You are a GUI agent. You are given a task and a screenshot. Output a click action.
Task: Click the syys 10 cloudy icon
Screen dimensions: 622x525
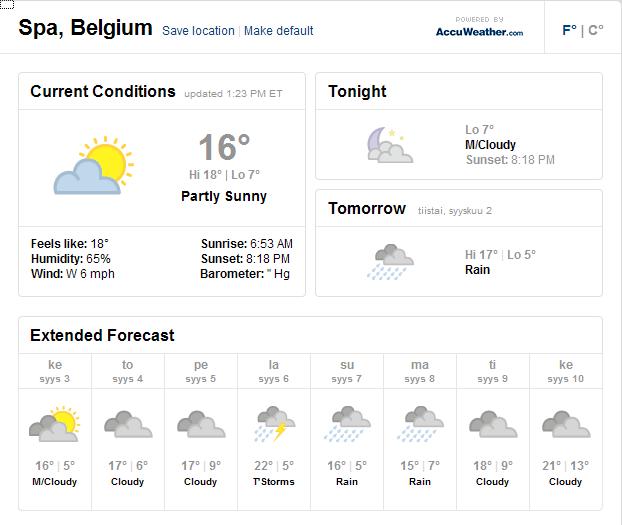(566, 424)
